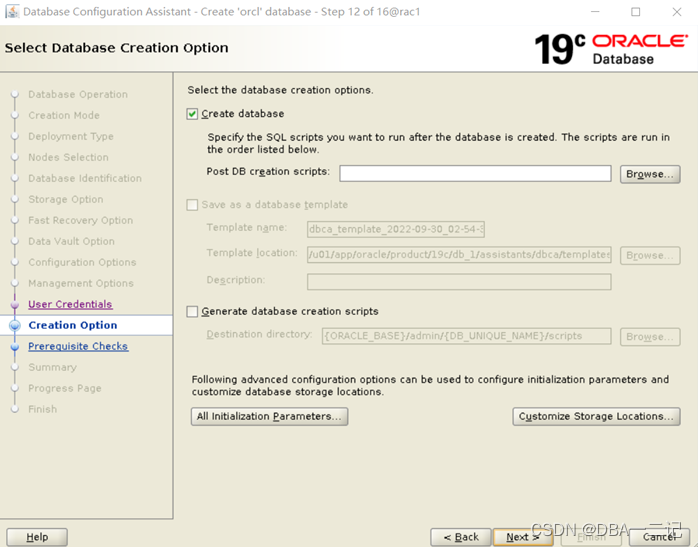Click the template Description field
This screenshot has width=698, height=547.
[x=459, y=282]
